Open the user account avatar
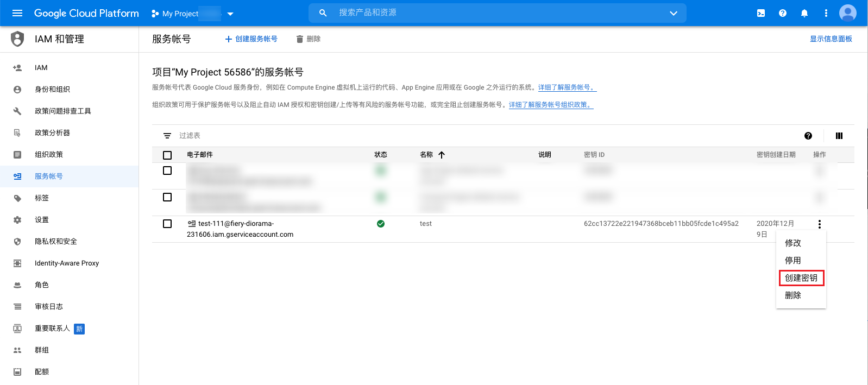This screenshot has width=868, height=385. click(847, 13)
